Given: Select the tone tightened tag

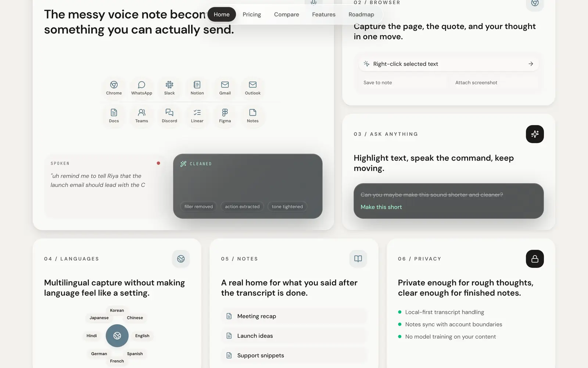Looking at the screenshot, I should tap(287, 206).
